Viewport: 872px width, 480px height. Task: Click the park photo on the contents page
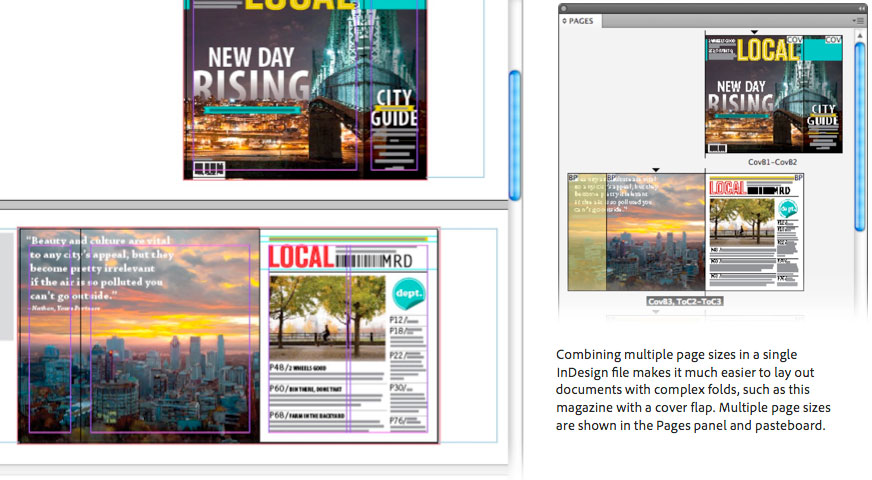[327, 317]
